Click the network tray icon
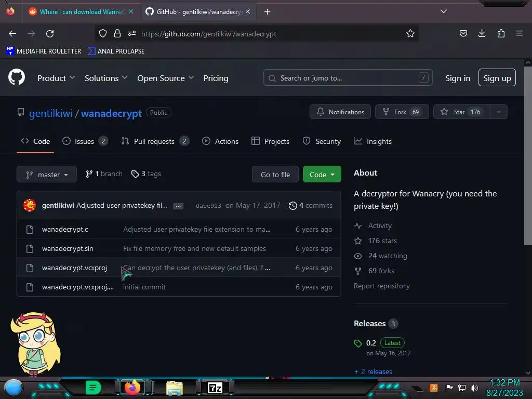 click(462, 388)
